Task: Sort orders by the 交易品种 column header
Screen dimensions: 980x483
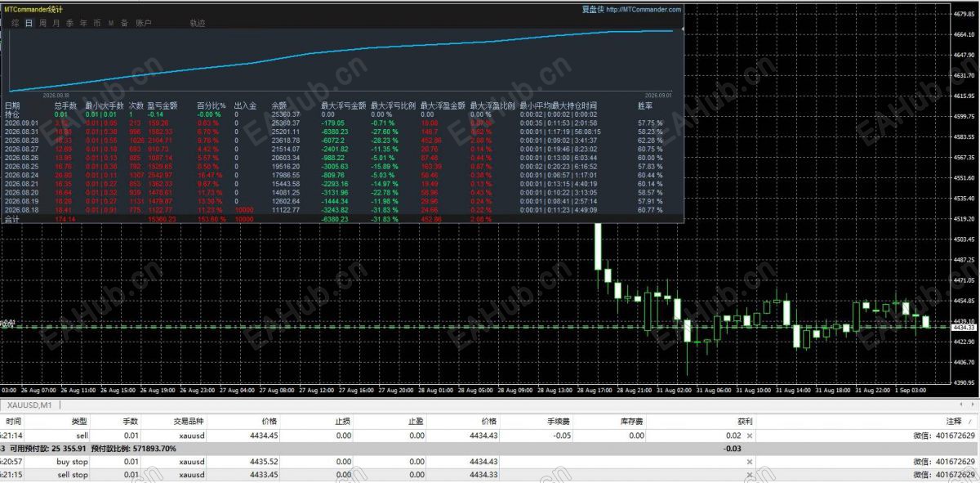Action: coord(189,421)
